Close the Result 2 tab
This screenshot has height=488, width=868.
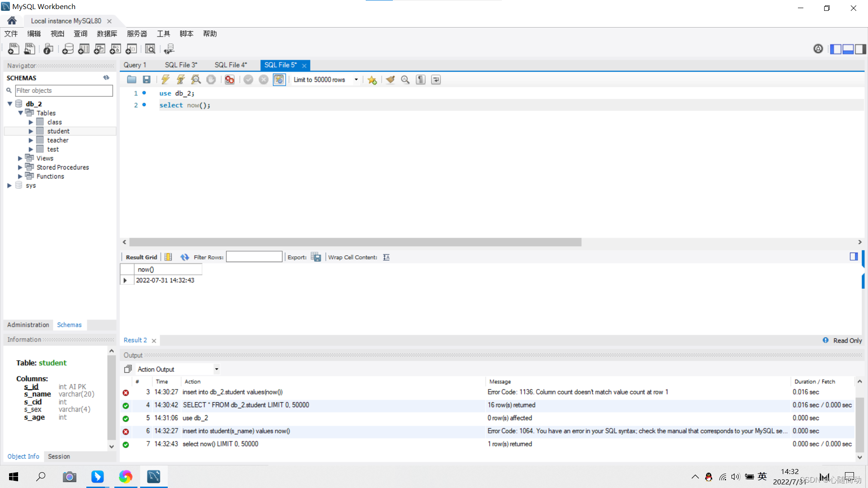pos(154,341)
